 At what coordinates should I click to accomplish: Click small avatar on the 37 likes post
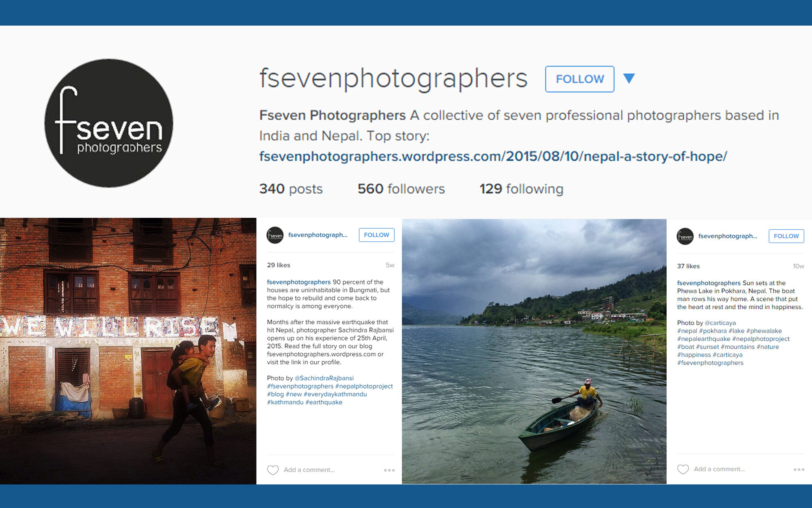[x=685, y=236]
